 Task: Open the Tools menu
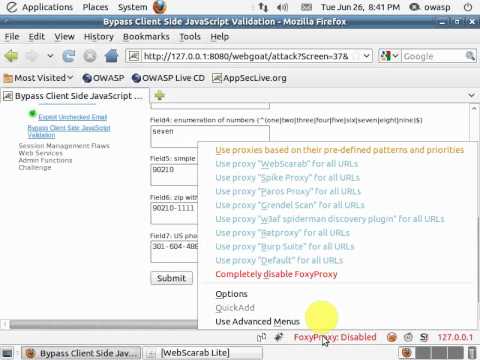point(190,37)
